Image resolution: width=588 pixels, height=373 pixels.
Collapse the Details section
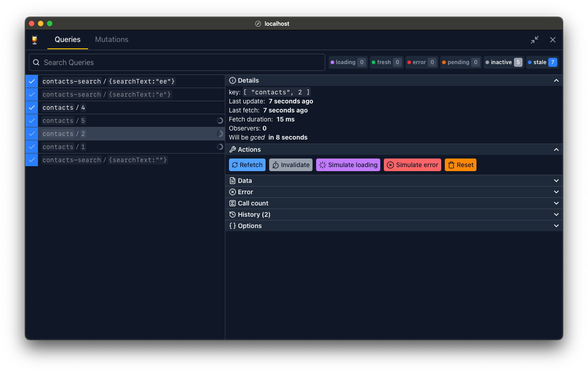556,80
